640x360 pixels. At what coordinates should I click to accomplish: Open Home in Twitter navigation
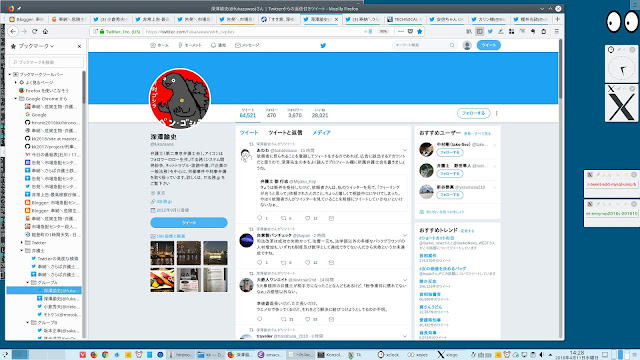click(160, 45)
